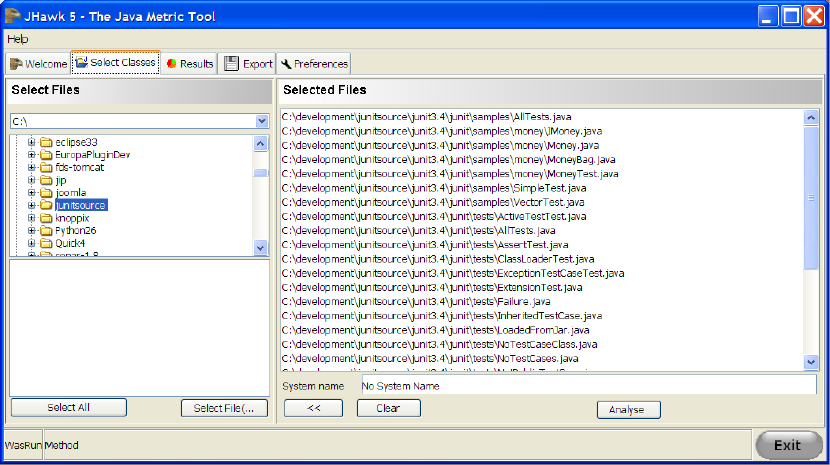Select the LoadedFromJar.java file entry

point(436,330)
